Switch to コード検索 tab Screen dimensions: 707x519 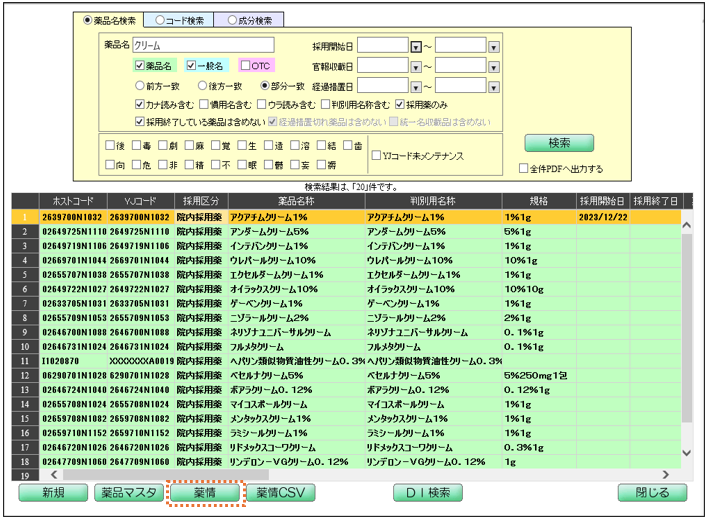pyautogui.click(x=178, y=19)
